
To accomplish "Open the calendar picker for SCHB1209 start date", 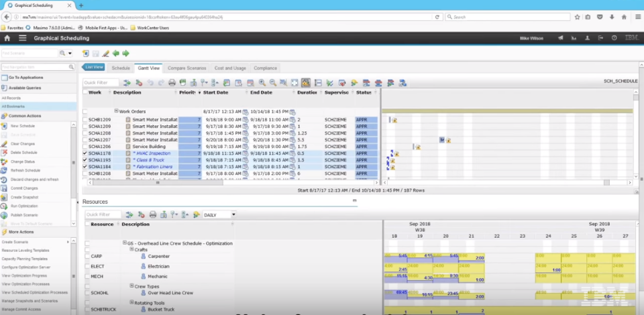I will click(x=246, y=120).
